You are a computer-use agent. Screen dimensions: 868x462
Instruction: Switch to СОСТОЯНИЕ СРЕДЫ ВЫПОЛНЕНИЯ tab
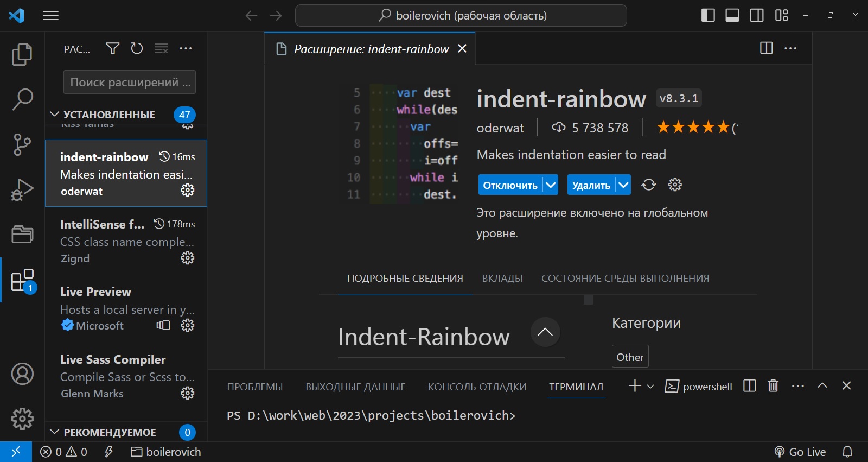[x=625, y=279]
